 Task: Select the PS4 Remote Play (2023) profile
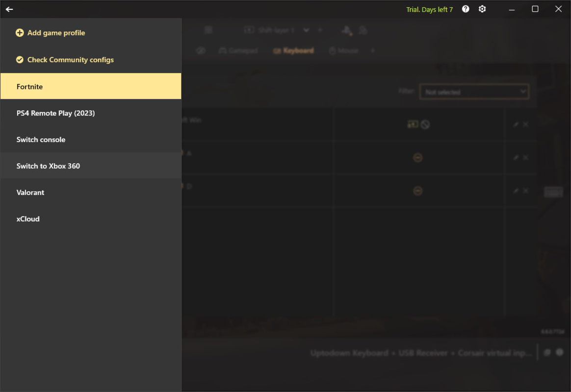tap(91, 113)
